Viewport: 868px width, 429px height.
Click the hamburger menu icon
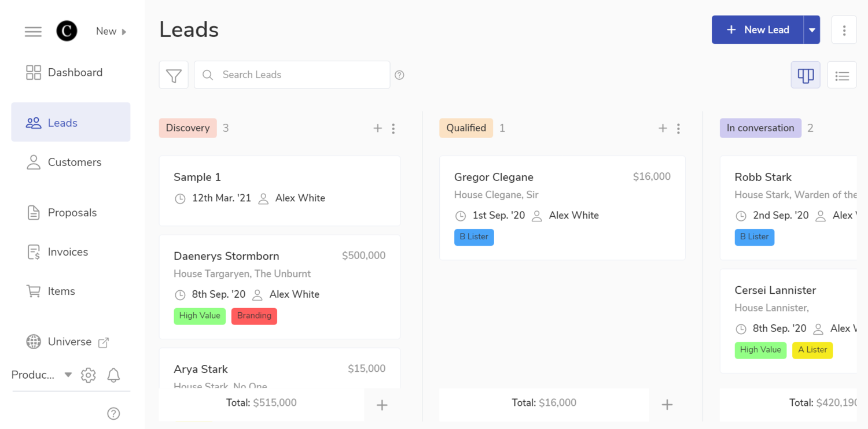point(33,32)
